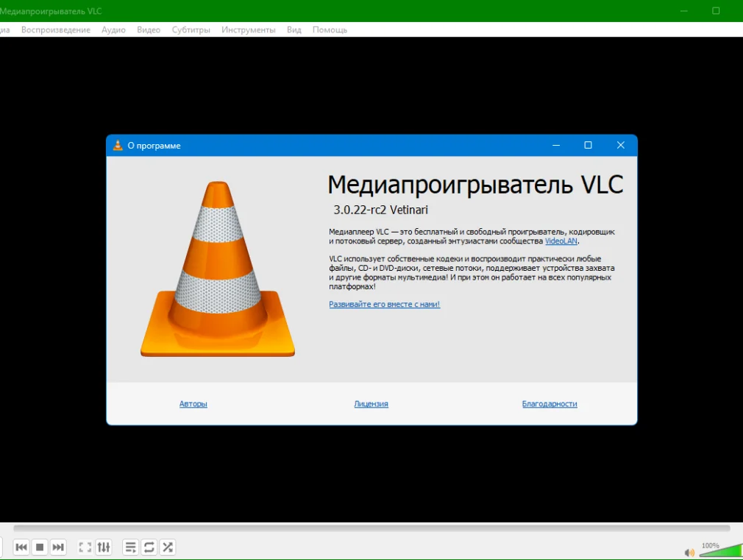Click the playback seek bar
Viewport: 743px width, 560px height.
tap(371, 528)
